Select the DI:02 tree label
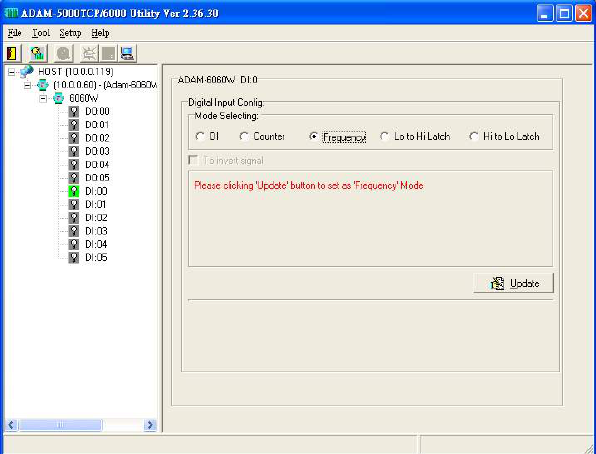This screenshot has height=454, width=596. [96, 218]
